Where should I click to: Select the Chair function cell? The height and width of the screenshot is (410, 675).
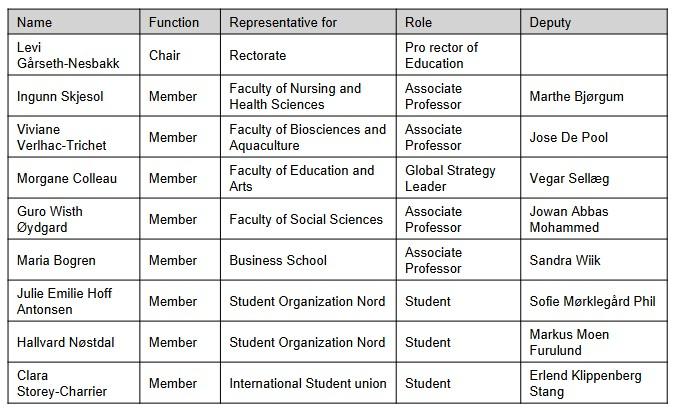pos(165,55)
